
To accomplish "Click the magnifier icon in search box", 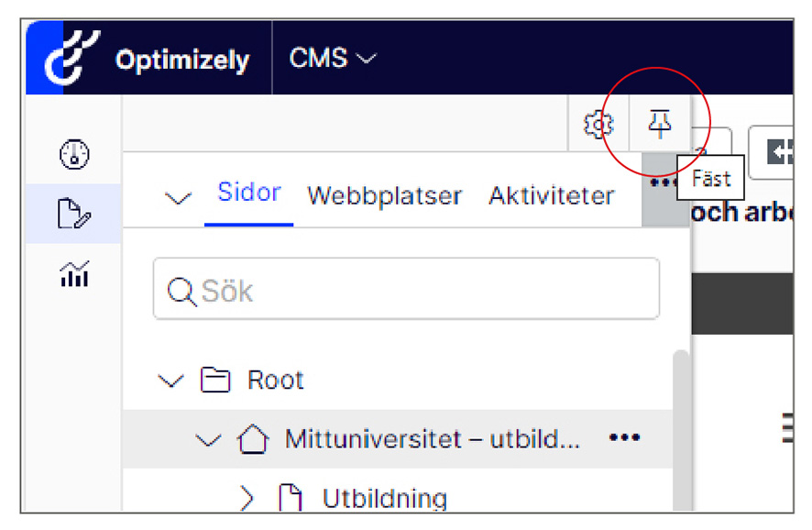I will click(181, 292).
